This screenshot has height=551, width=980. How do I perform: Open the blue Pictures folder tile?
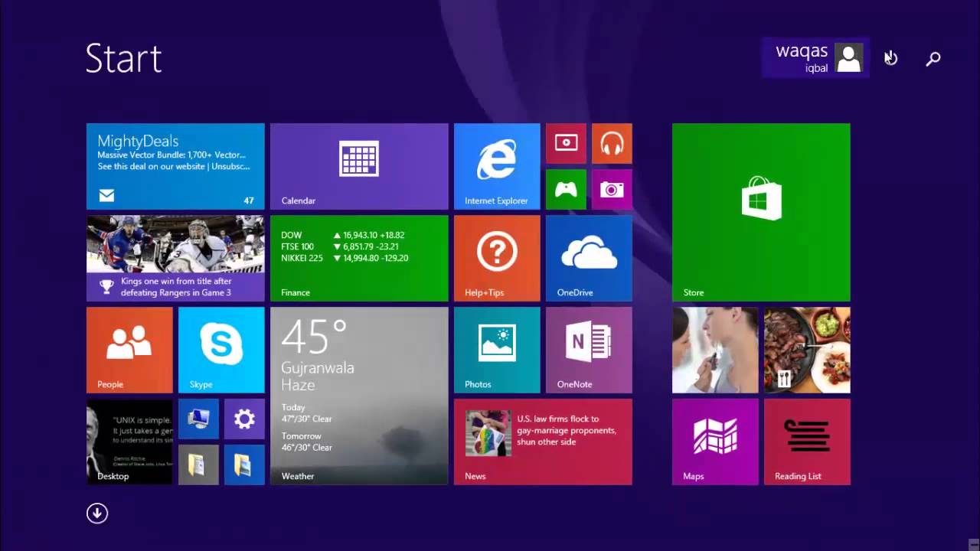point(244,465)
